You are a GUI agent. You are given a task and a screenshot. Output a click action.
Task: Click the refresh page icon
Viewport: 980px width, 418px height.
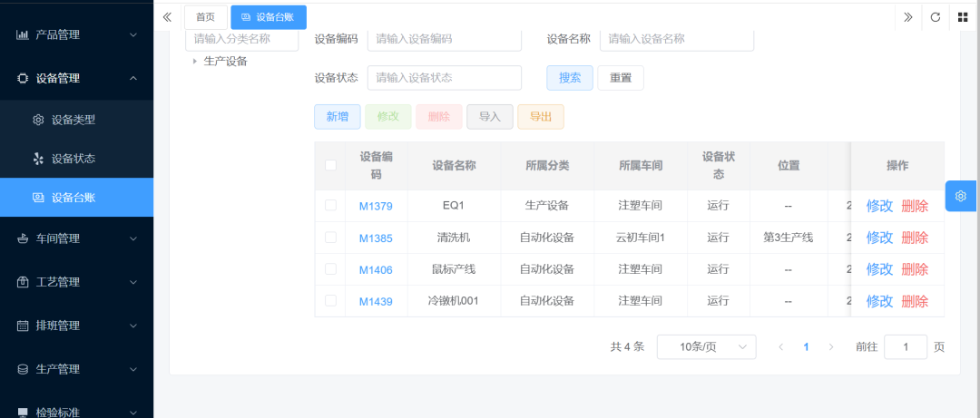point(935,16)
